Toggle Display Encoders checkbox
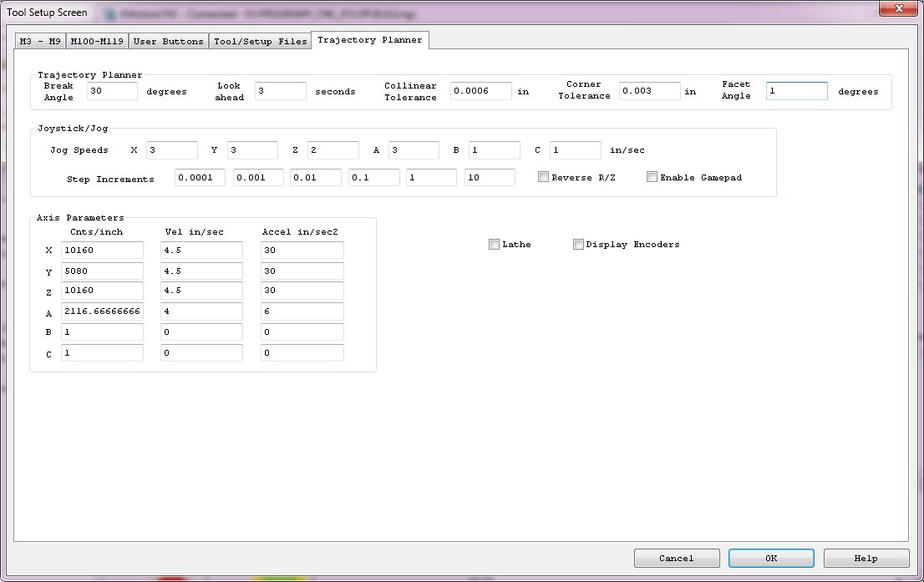Screen dimensions: 924x582 pos(578,245)
